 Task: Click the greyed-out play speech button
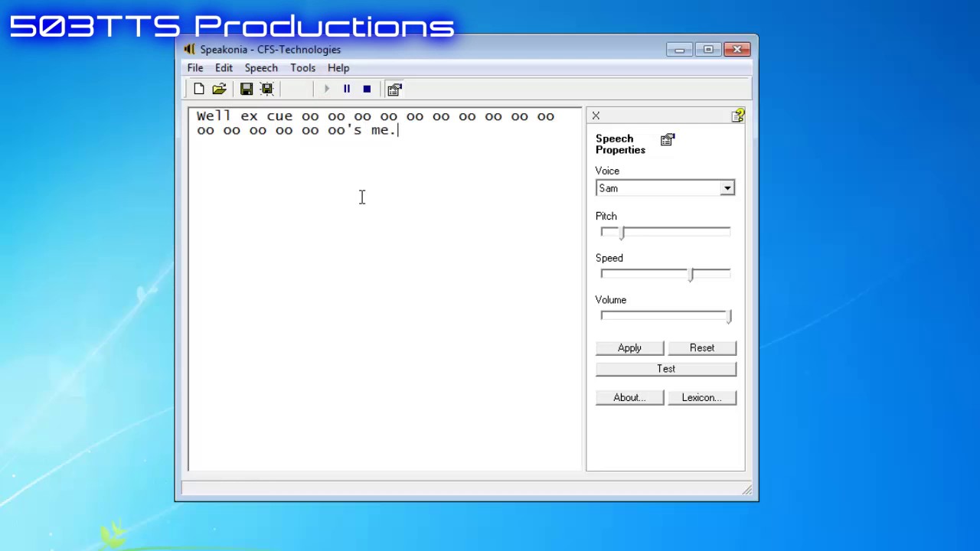coord(326,89)
